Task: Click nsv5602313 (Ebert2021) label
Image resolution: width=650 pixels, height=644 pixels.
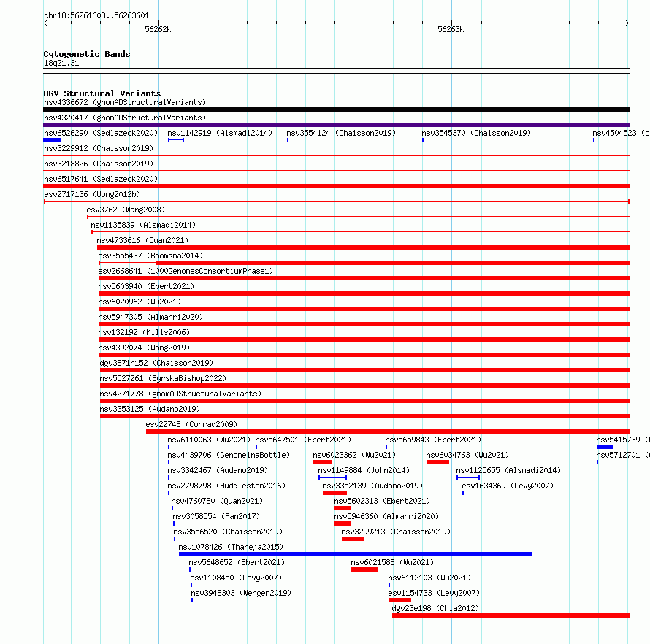Action: coord(382,501)
